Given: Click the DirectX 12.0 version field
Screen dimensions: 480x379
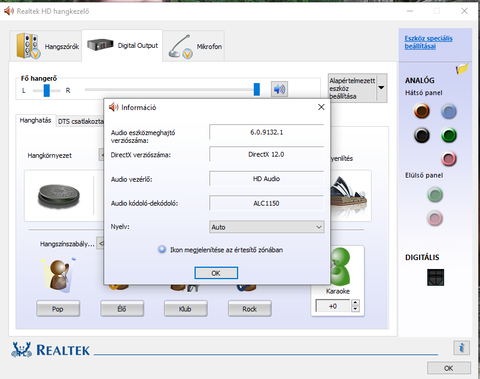Looking at the screenshot, I should click(267, 154).
